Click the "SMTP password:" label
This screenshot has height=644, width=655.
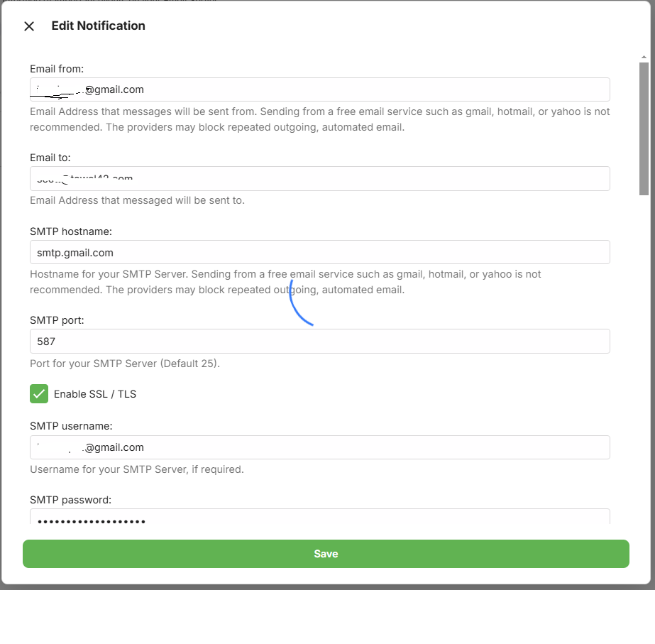[x=71, y=500]
